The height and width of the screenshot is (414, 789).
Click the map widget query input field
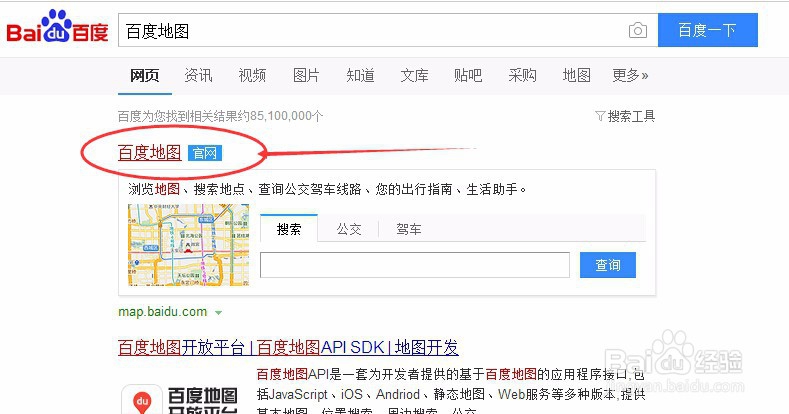click(415, 265)
